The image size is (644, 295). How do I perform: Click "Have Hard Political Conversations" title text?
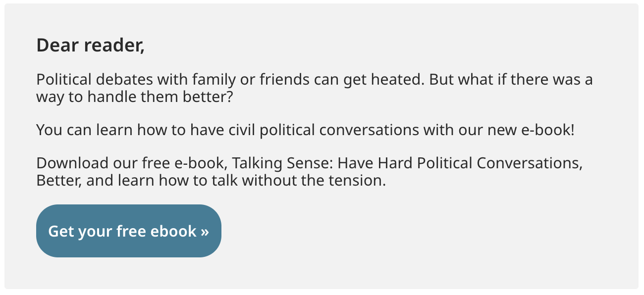pos(459,163)
